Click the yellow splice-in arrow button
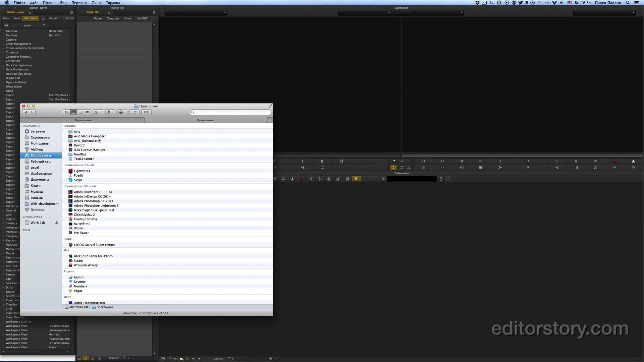The height and width of the screenshot is (362, 644). click(394, 161)
